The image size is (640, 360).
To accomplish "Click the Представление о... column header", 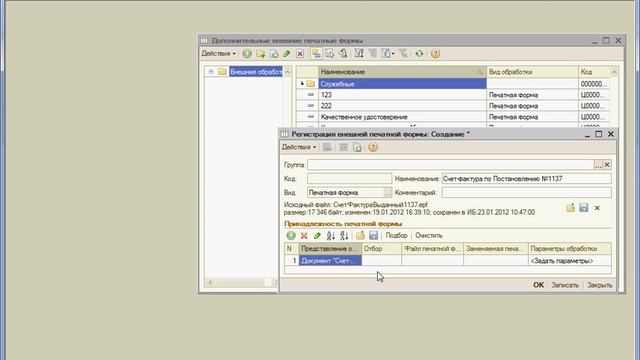I will (330, 249).
